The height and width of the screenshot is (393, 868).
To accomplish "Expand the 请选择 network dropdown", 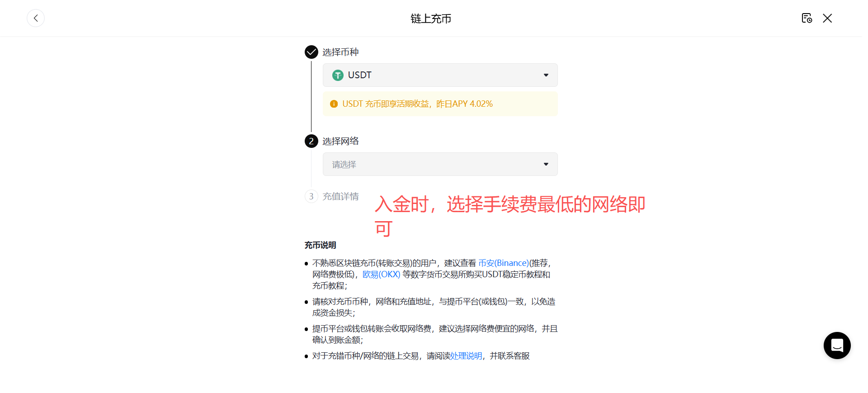I will coord(439,164).
